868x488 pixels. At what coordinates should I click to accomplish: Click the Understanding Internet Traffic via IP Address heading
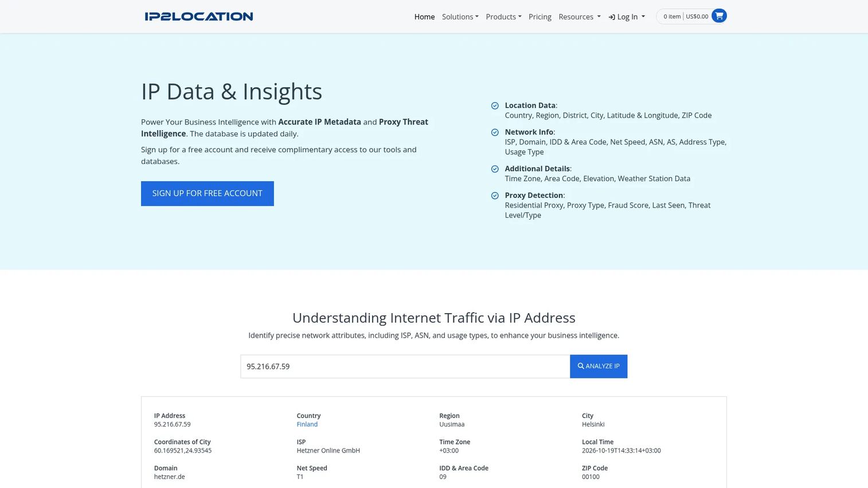coord(434,318)
